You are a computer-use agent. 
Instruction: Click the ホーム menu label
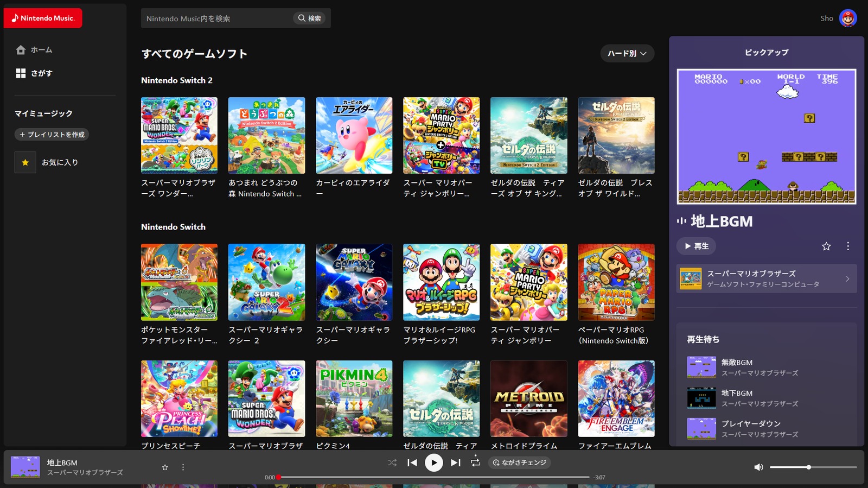(41, 50)
